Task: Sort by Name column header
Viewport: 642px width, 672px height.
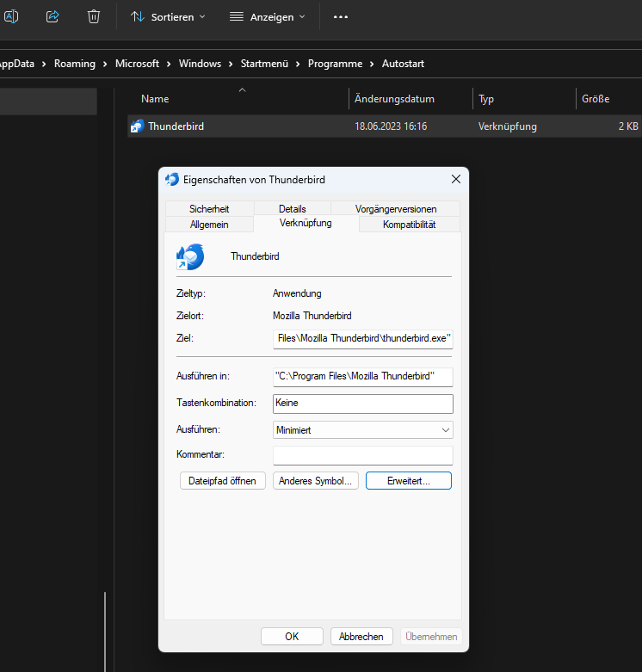Action: point(238,99)
